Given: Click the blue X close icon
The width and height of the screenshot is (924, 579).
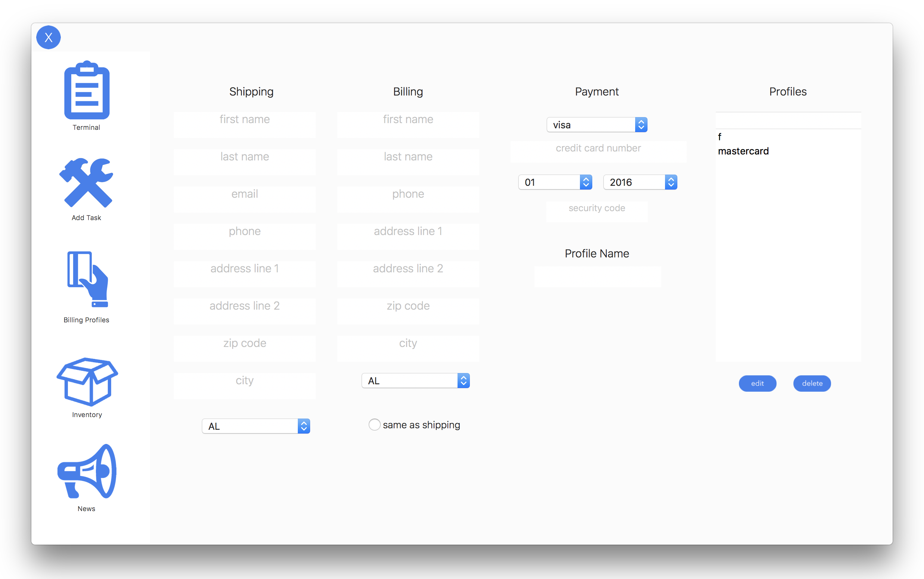Looking at the screenshot, I should (48, 38).
